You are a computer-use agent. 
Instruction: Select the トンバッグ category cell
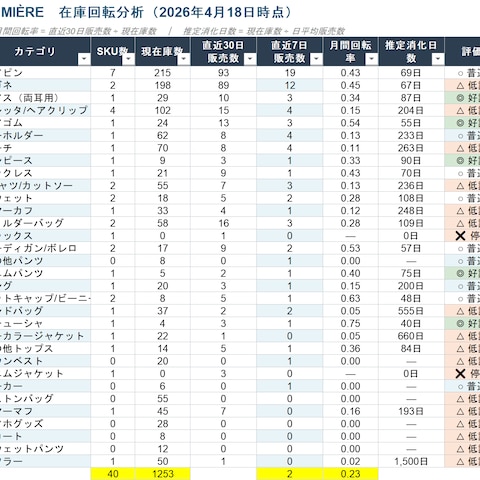[x=45, y=399]
